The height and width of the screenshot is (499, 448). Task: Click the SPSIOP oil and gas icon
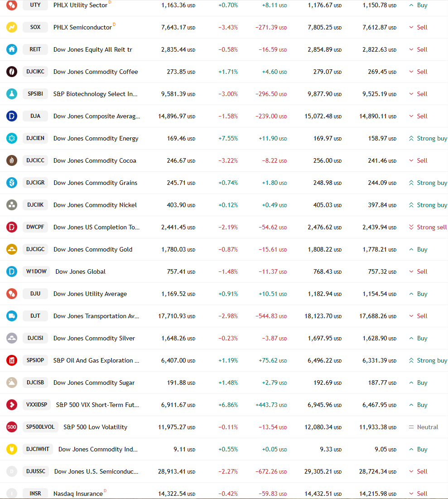coord(12,360)
